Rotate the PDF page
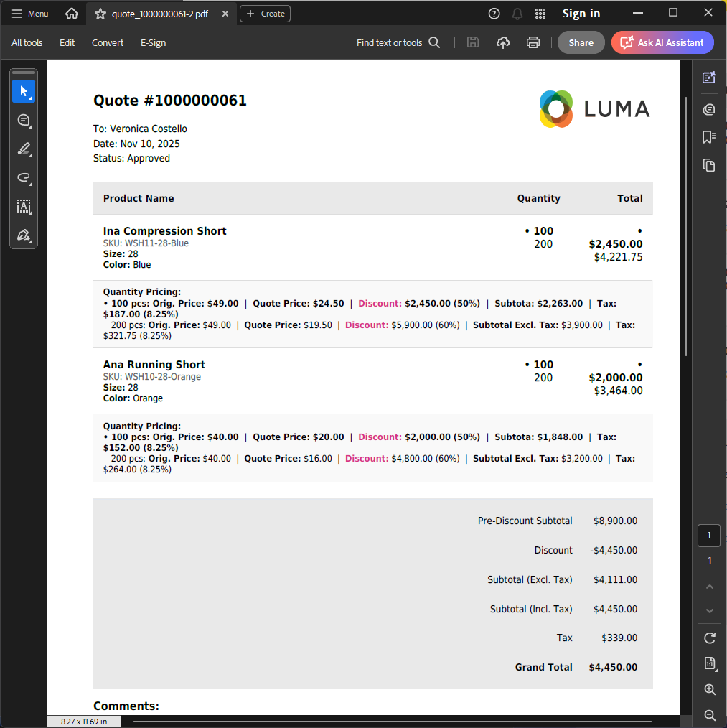Screen dimensions: 727x728 (x=709, y=638)
